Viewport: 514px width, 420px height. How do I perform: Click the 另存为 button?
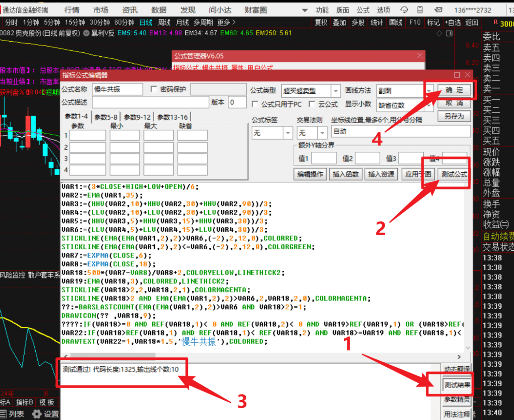454,116
